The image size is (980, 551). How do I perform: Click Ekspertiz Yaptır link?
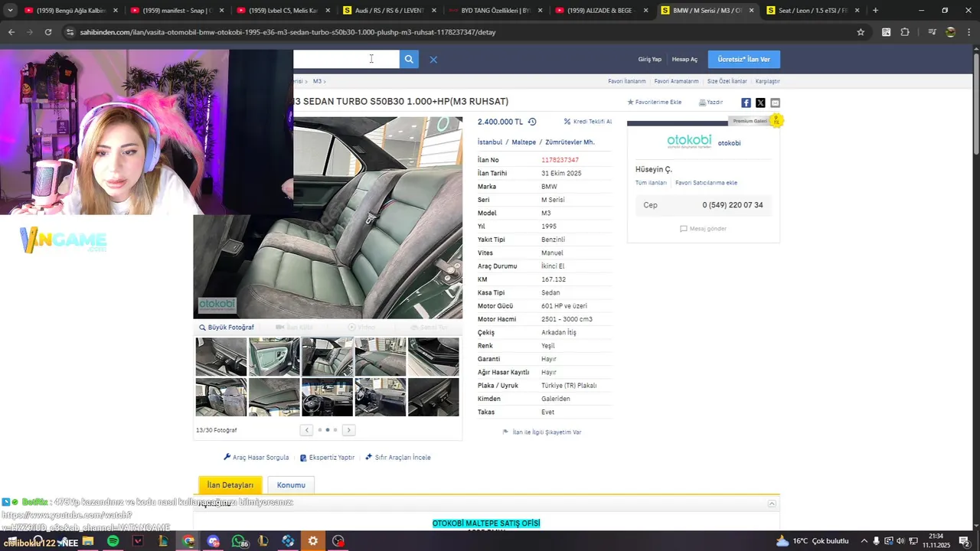click(x=327, y=458)
